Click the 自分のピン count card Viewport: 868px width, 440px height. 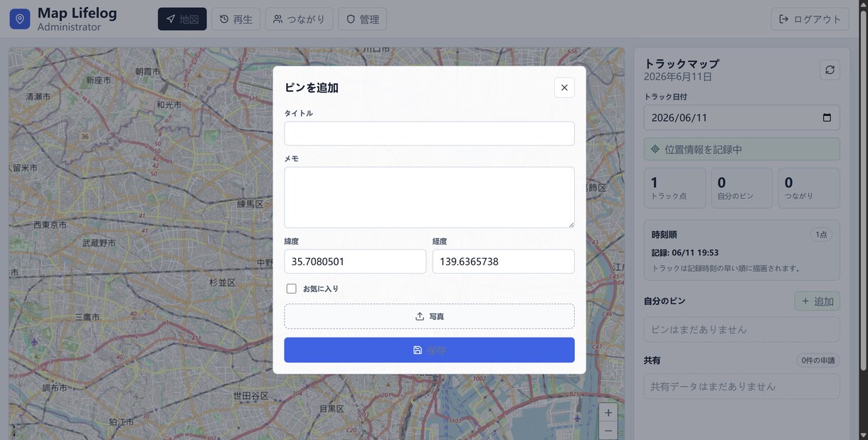(x=741, y=188)
